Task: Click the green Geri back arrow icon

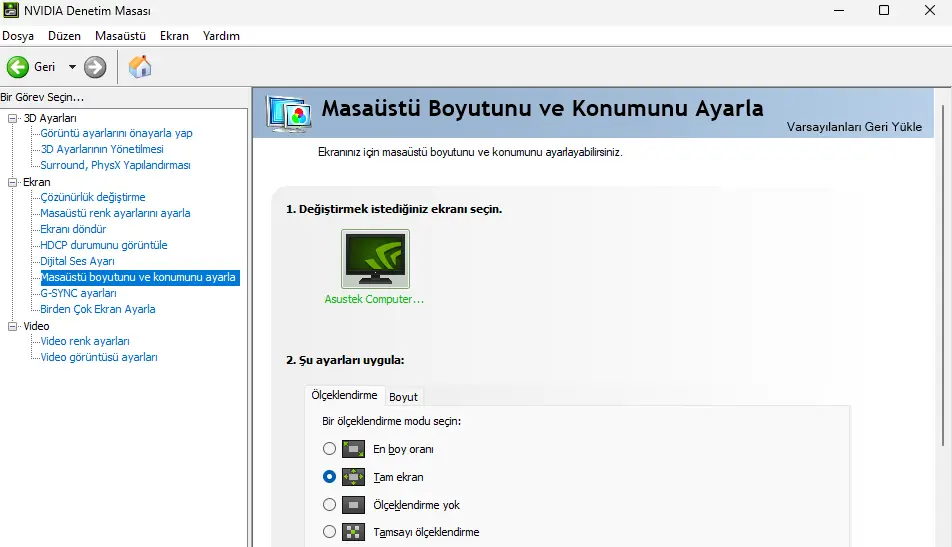Action: 18,67
